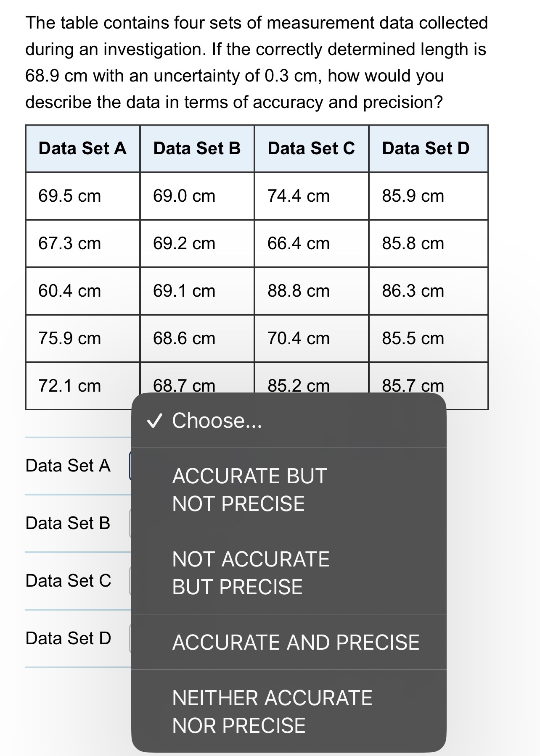Click the Data Set A column header

click(82, 148)
